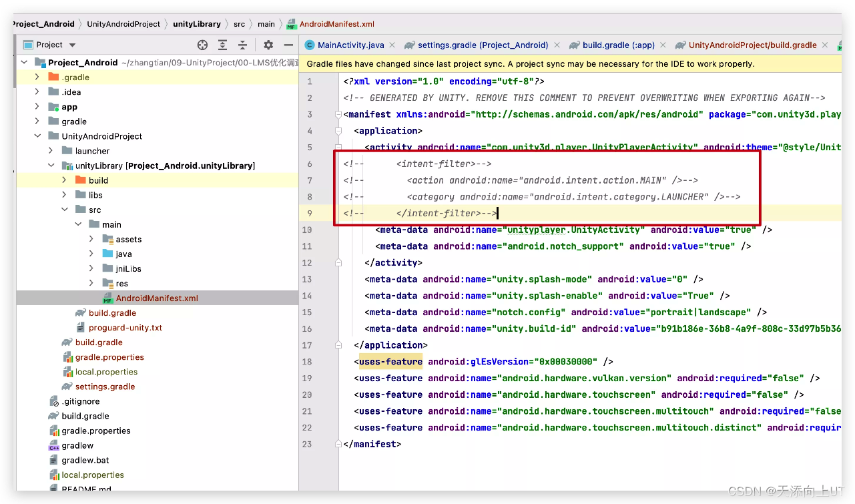Expand the jniLibs folder
Viewport: 855px width, 504px height.
coord(91,268)
